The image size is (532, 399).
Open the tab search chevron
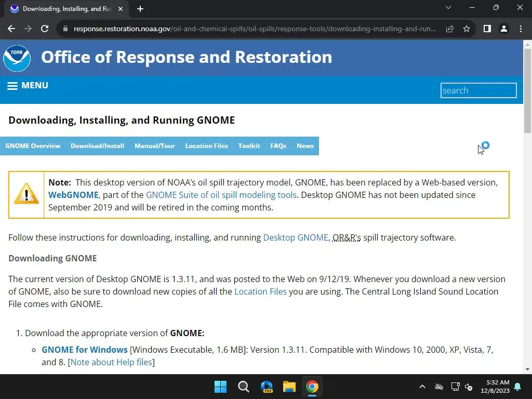click(448, 7)
